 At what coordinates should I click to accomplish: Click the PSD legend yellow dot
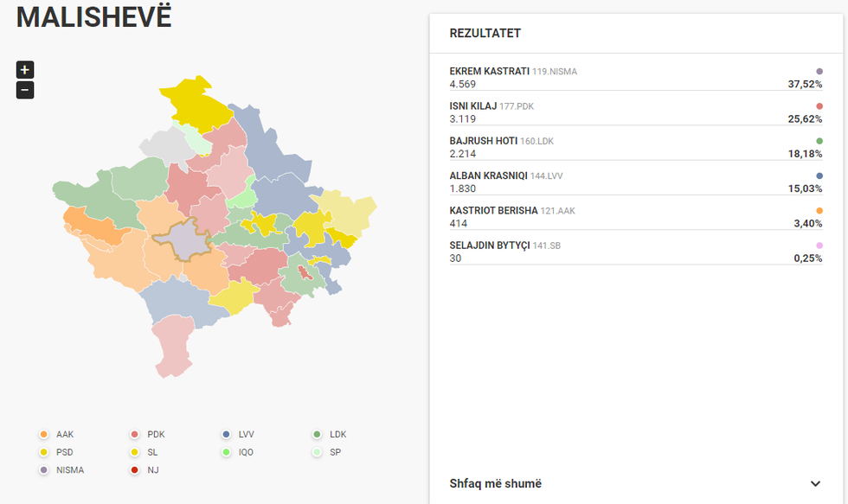coord(44,452)
